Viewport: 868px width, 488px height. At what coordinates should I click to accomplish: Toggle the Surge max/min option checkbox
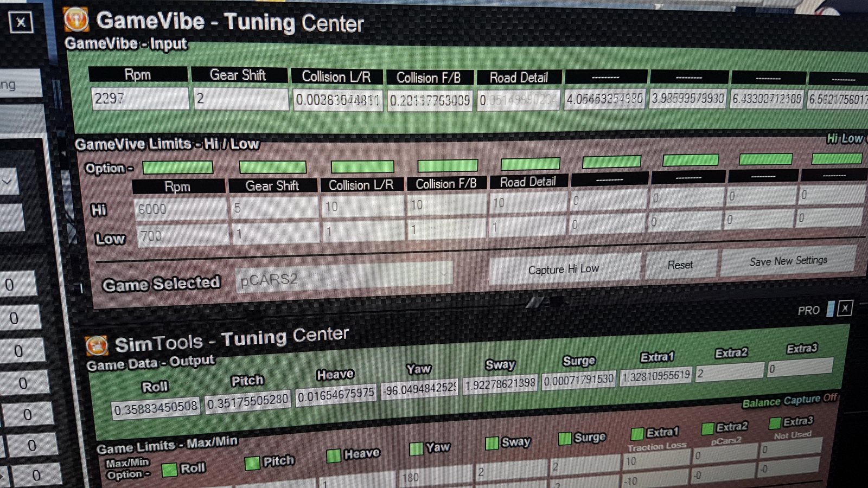[x=565, y=438]
